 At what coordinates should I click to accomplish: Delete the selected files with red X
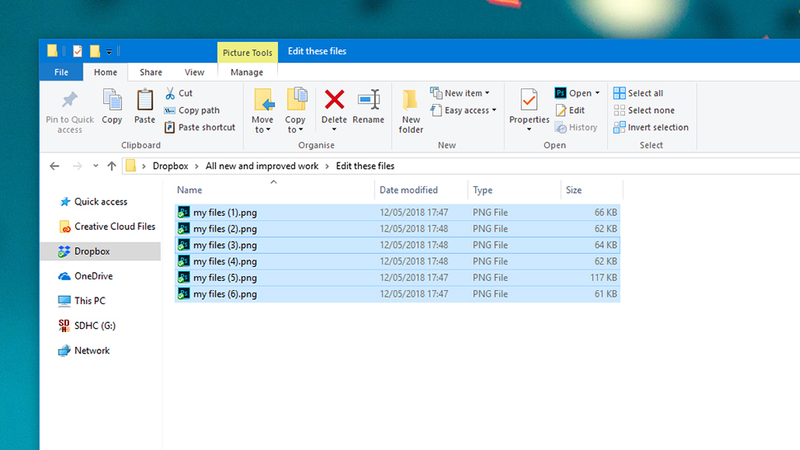pyautogui.click(x=334, y=101)
